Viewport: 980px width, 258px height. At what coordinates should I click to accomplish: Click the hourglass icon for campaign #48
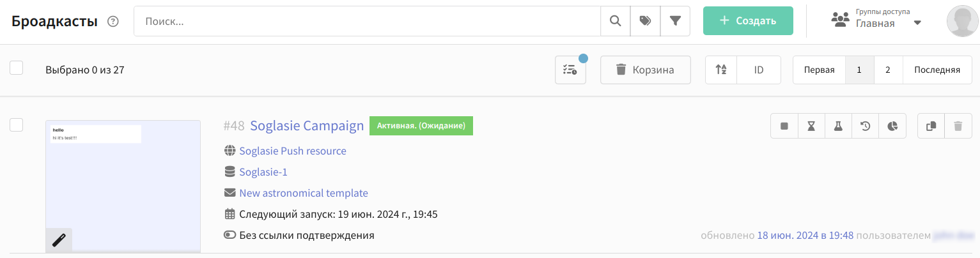(x=811, y=126)
